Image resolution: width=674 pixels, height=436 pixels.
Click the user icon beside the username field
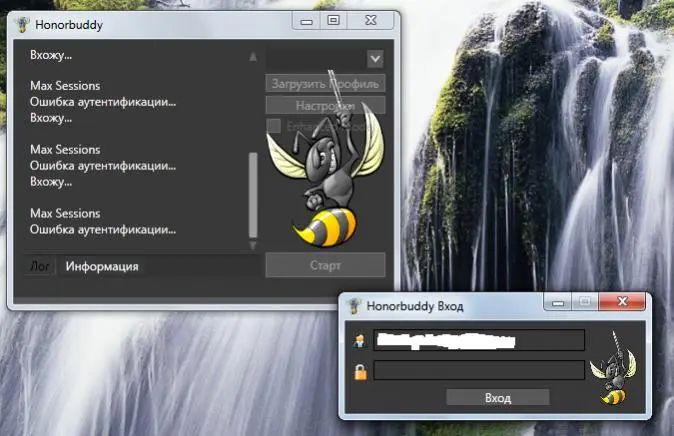coord(359,341)
